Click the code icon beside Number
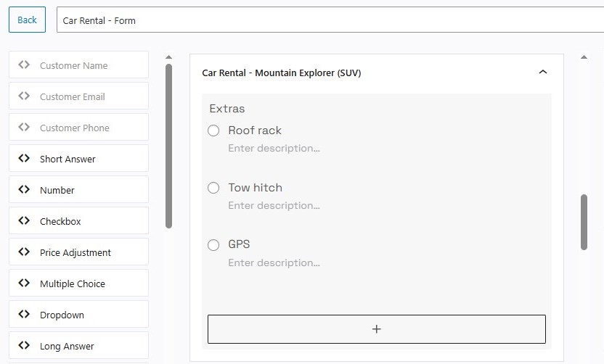The height and width of the screenshot is (364, 604). [24, 189]
